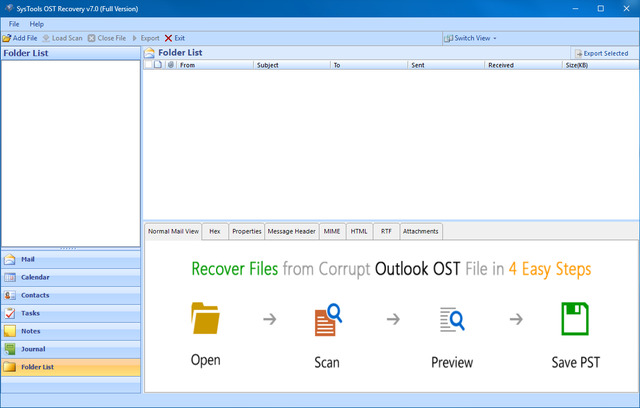
Task: Switch to the Attachments tab
Action: tap(420, 231)
